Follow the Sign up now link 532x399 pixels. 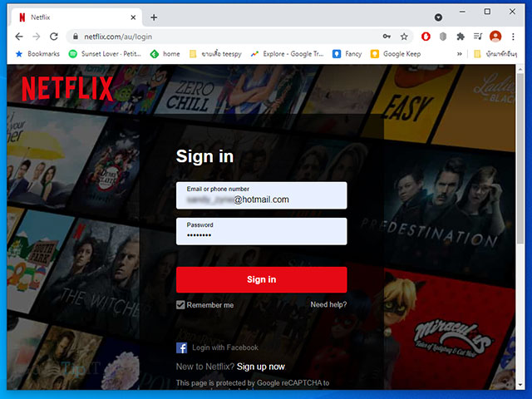pos(260,367)
